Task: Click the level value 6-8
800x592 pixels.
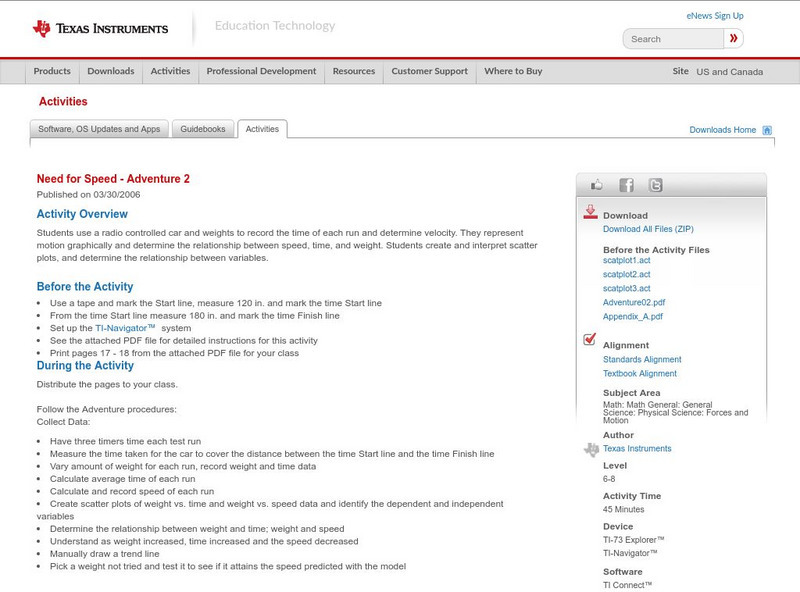Action: [x=609, y=479]
